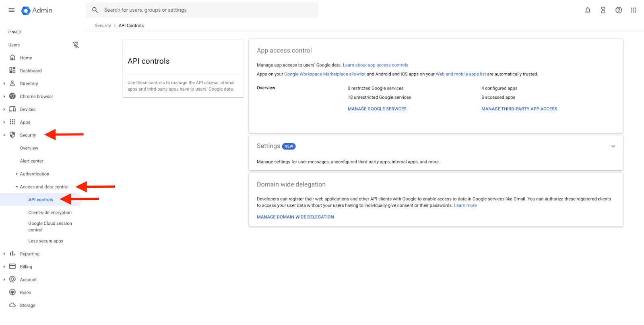Expand the Devices section arrow
This screenshot has height=325, width=644.
pyautogui.click(x=4, y=110)
